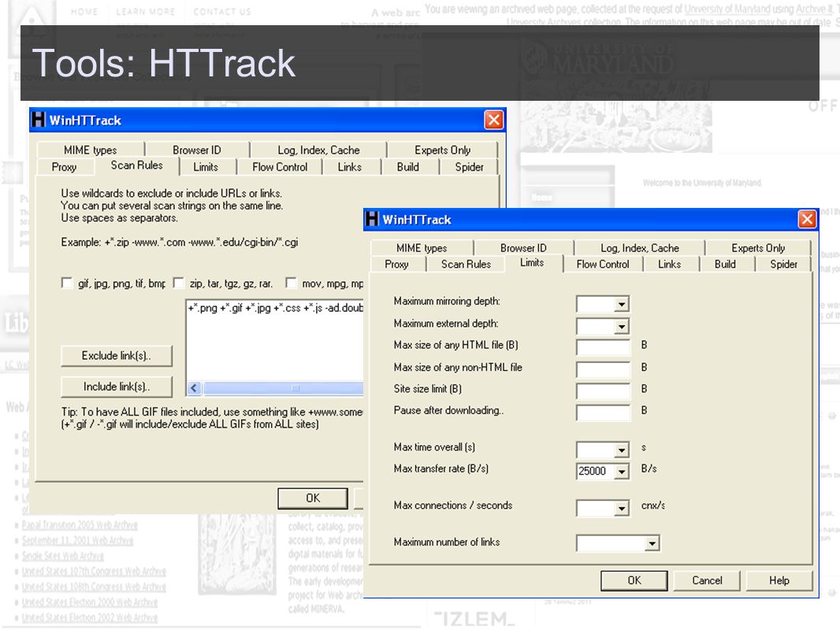Screen dimensions: 840x630
Task: Open Build tab in Limits window
Action: 726,264
